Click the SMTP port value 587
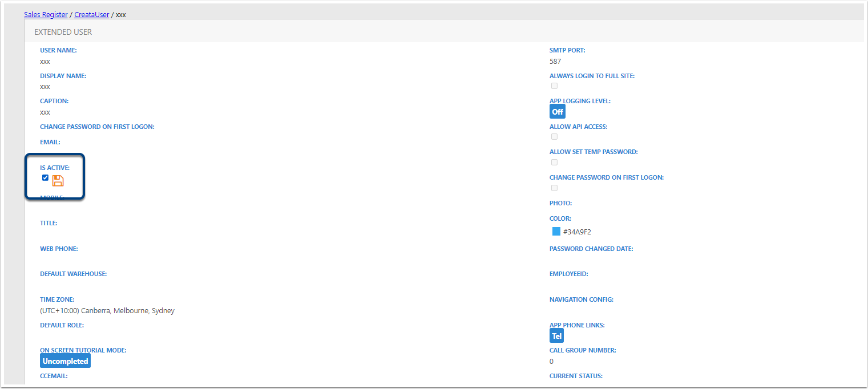 pyautogui.click(x=555, y=62)
